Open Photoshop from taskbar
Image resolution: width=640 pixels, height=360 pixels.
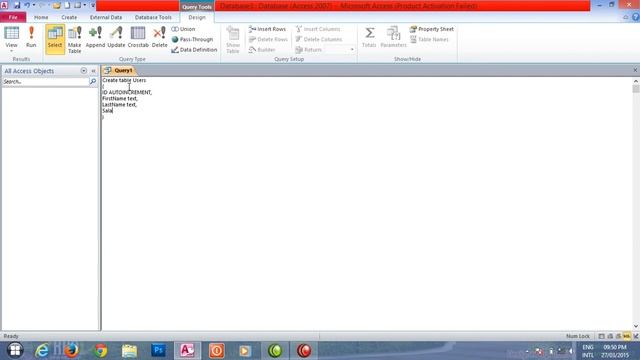coord(158,350)
